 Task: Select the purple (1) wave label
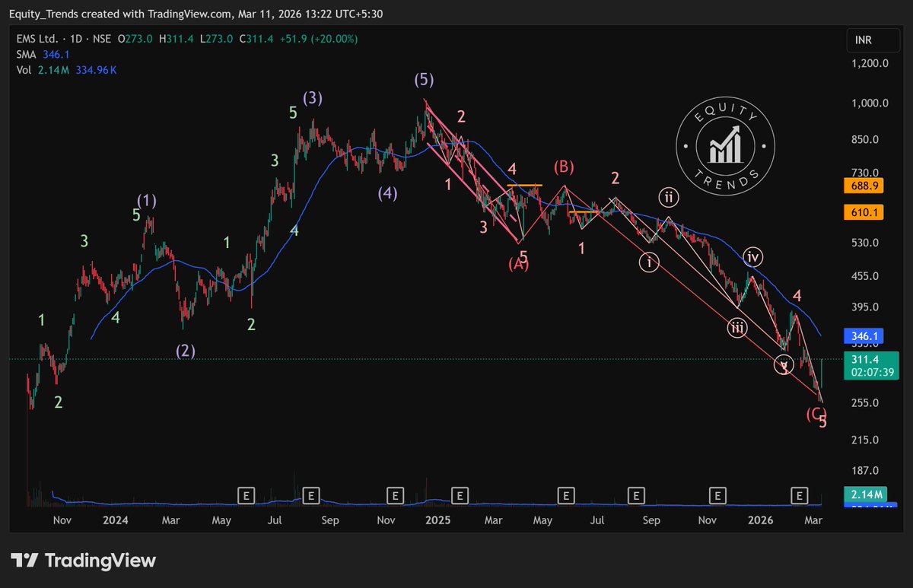(147, 201)
